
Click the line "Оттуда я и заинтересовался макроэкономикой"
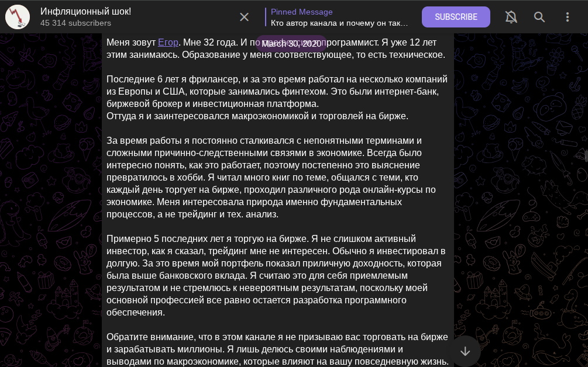click(257, 116)
